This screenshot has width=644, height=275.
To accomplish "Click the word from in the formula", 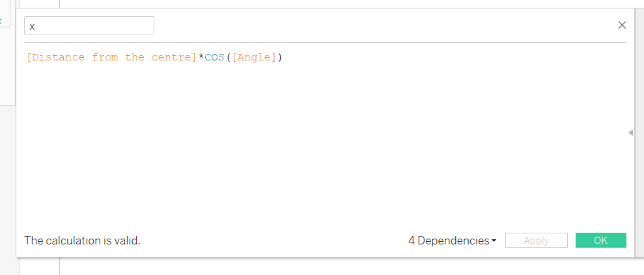I will tap(105, 57).
